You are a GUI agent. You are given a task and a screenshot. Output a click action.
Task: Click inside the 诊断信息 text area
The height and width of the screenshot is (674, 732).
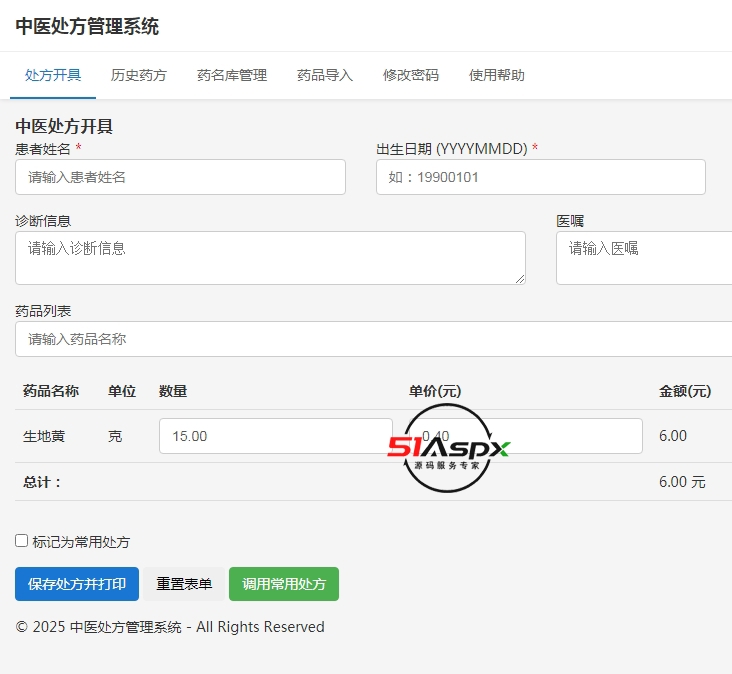270,258
